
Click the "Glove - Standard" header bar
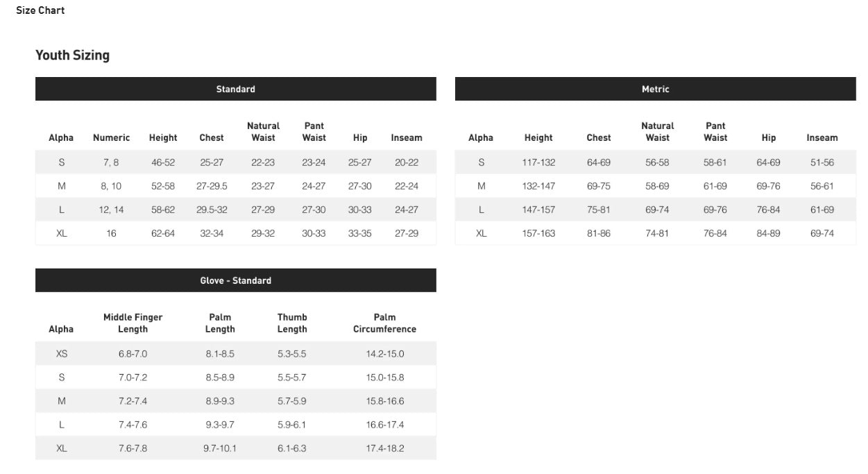point(235,280)
